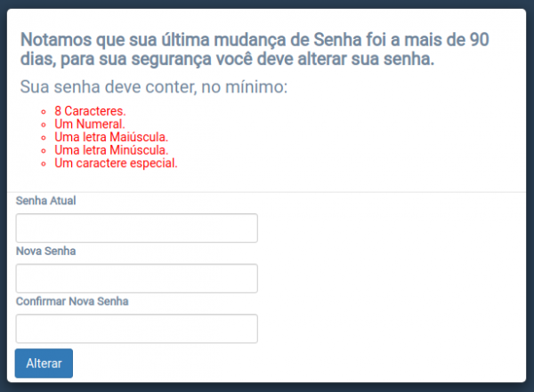Click the bullet beside "8 Caracteres."
This screenshot has height=392, width=534.
pos(43,112)
